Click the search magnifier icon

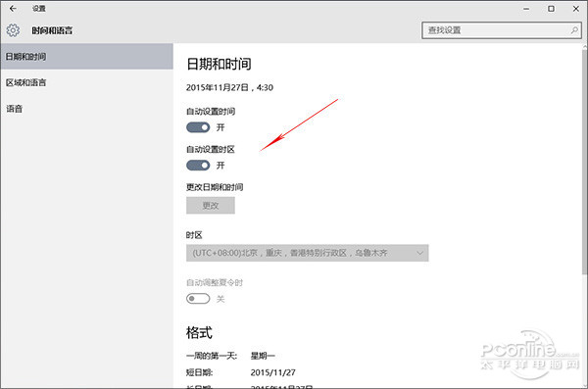[x=574, y=30]
